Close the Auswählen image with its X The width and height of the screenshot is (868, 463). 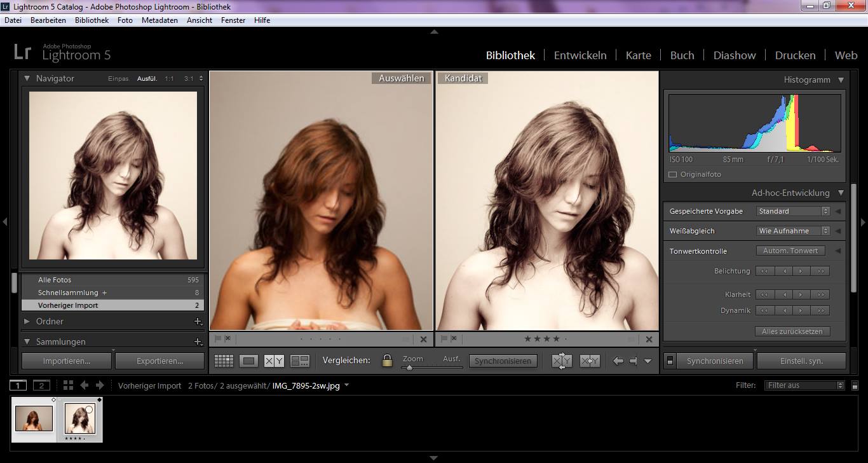[424, 340]
